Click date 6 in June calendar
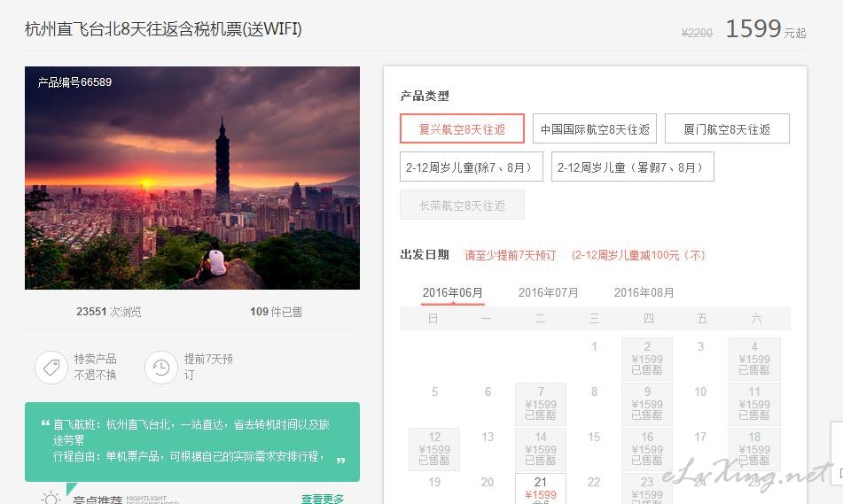Image resolution: width=843 pixels, height=504 pixels. (488, 392)
